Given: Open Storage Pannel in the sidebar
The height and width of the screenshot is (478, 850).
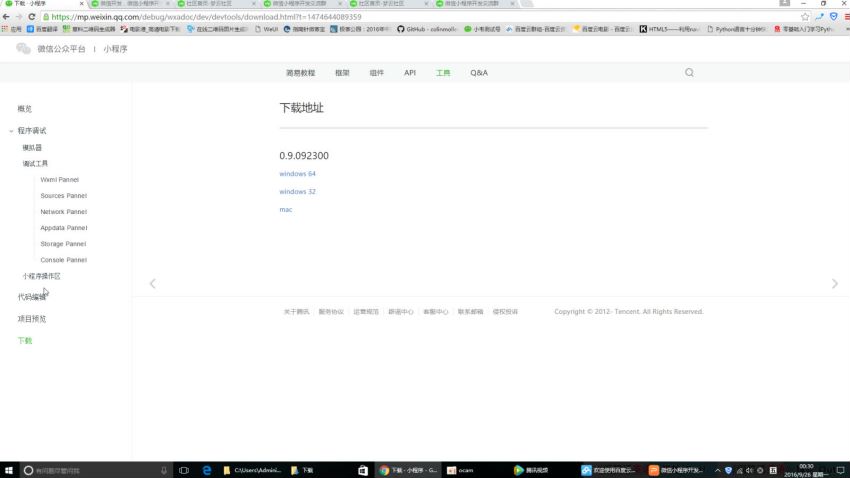Looking at the screenshot, I should tap(63, 244).
